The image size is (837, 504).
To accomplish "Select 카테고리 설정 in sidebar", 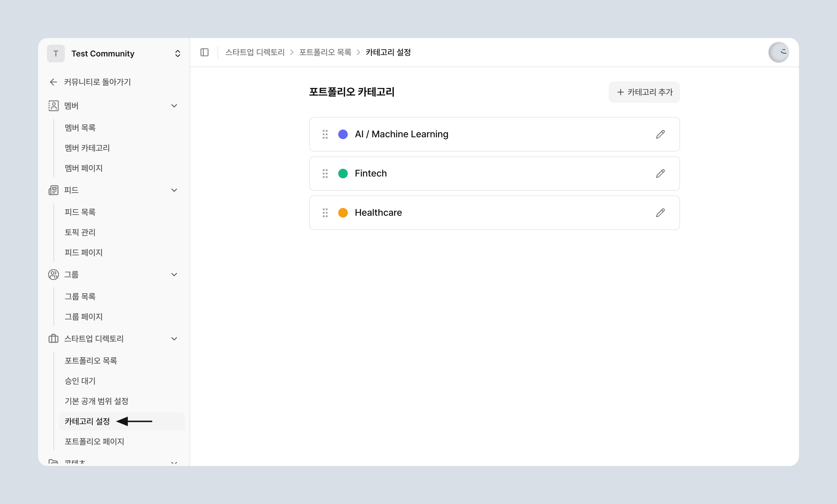I will (x=122, y=421).
